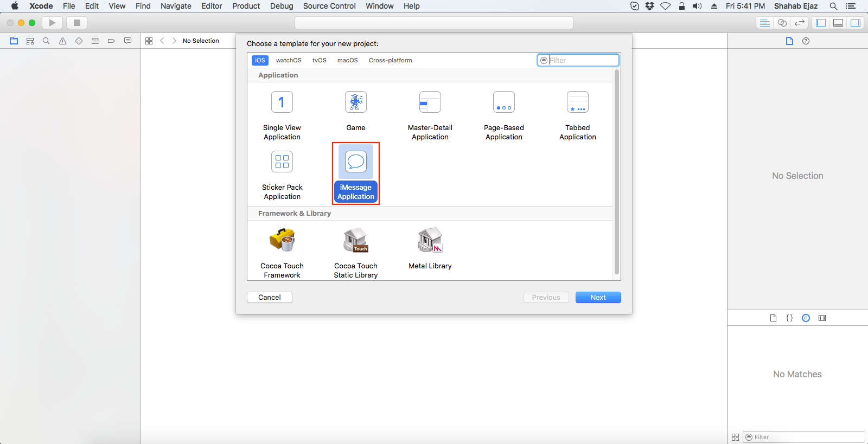Image resolution: width=868 pixels, height=444 pixels.
Task: Open the library filter options dropdown
Action: [749, 437]
